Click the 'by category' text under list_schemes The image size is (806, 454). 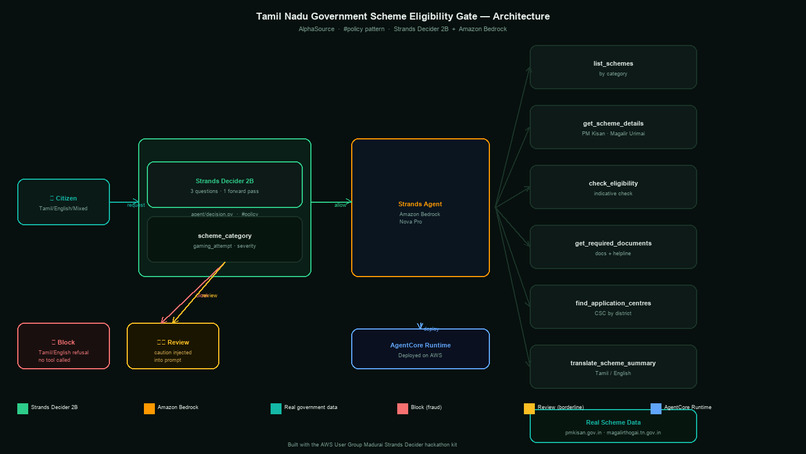click(613, 74)
